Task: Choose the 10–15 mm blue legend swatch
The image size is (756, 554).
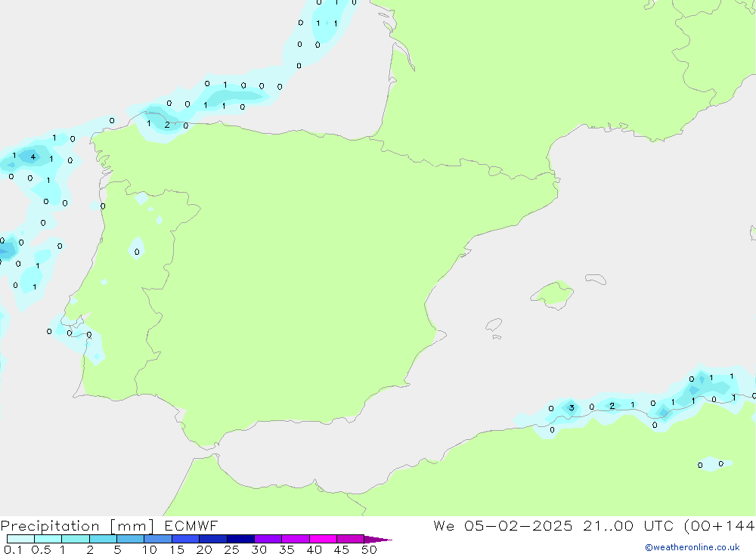Action: pyautogui.click(x=158, y=539)
